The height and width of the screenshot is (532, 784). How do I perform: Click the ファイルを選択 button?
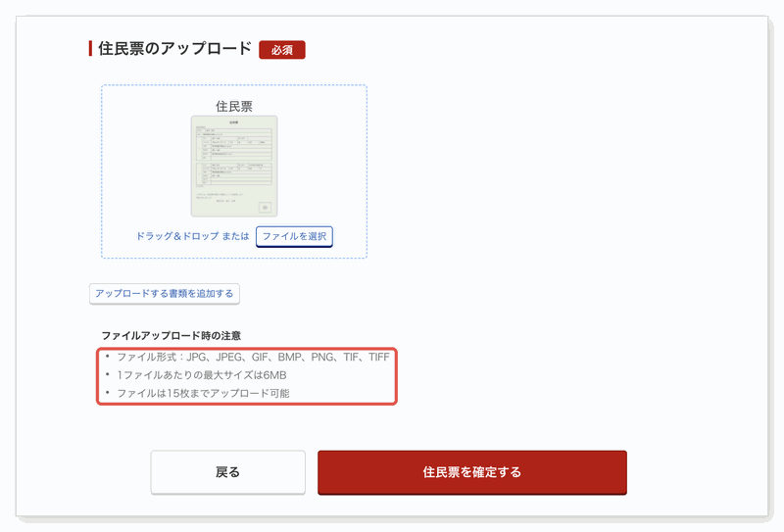295,236
